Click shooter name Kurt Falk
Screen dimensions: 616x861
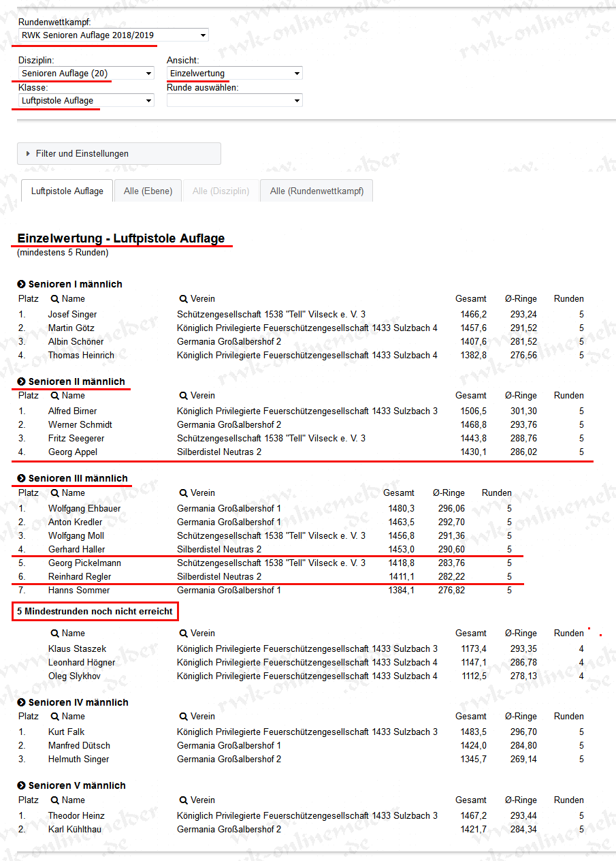click(x=66, y=732)
